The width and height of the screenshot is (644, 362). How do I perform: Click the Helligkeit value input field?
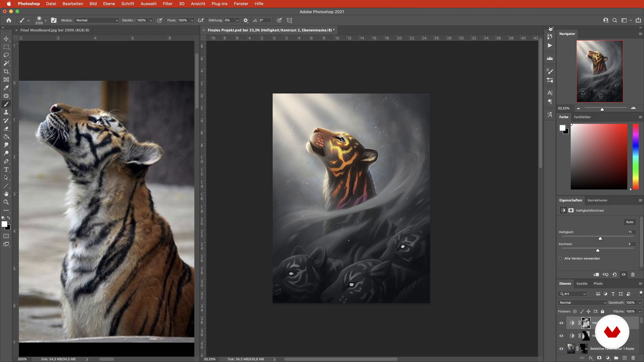click(x=631, y=232)
